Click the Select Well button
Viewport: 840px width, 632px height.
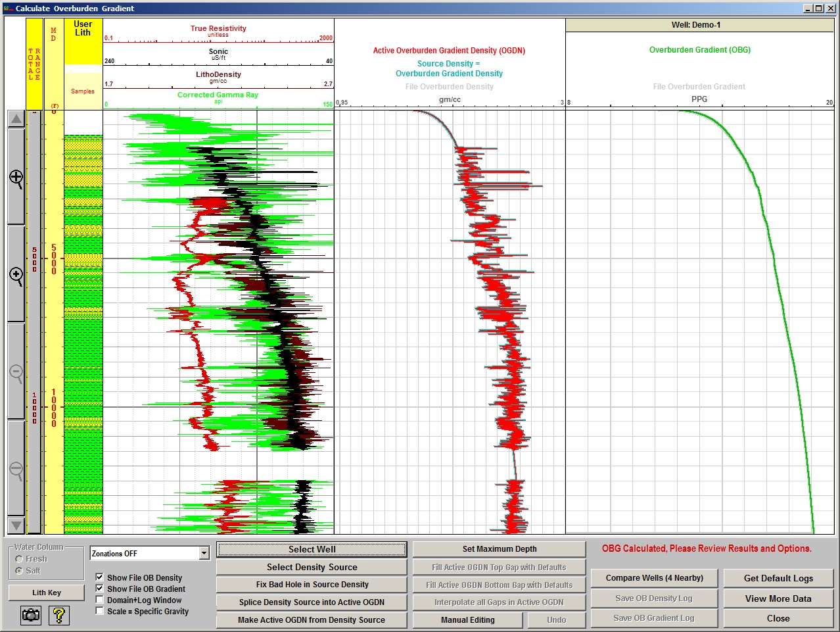(x=311, y=548)
